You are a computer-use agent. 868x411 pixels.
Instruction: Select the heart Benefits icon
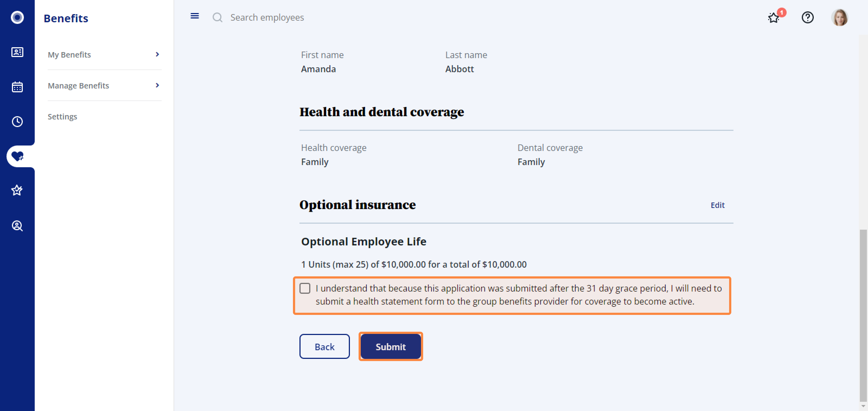coord(17,156)
